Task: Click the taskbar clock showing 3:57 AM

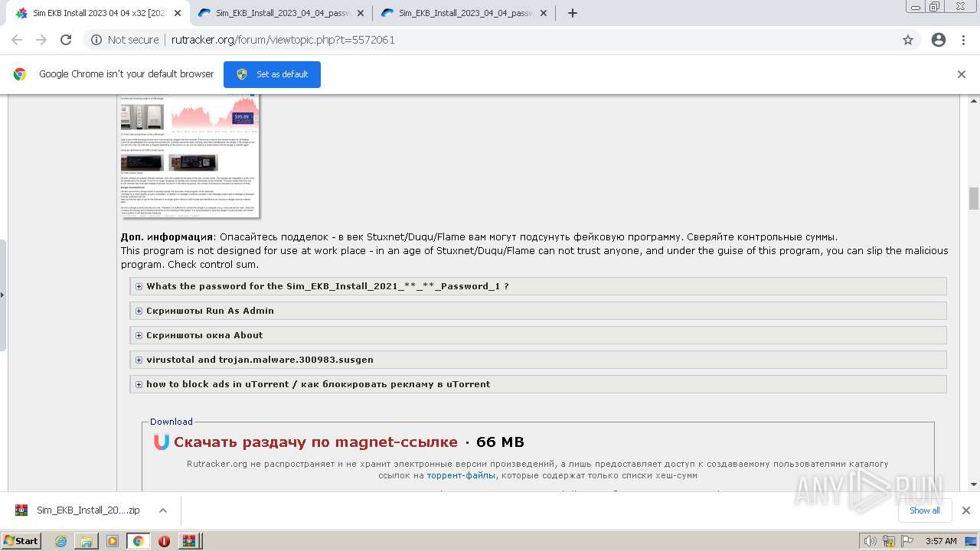Action: 941,541
